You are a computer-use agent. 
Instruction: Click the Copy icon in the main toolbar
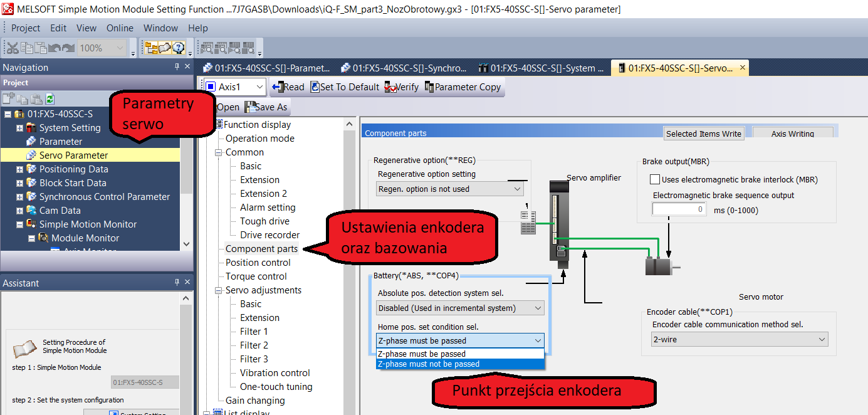[x=27, y=48]
